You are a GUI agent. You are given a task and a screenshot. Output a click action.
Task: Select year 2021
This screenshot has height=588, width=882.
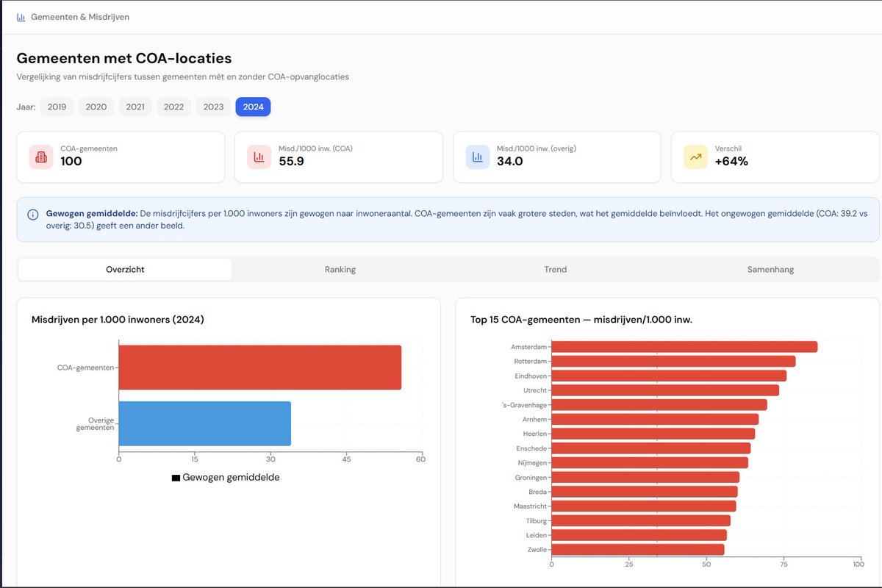pos(135,107)
